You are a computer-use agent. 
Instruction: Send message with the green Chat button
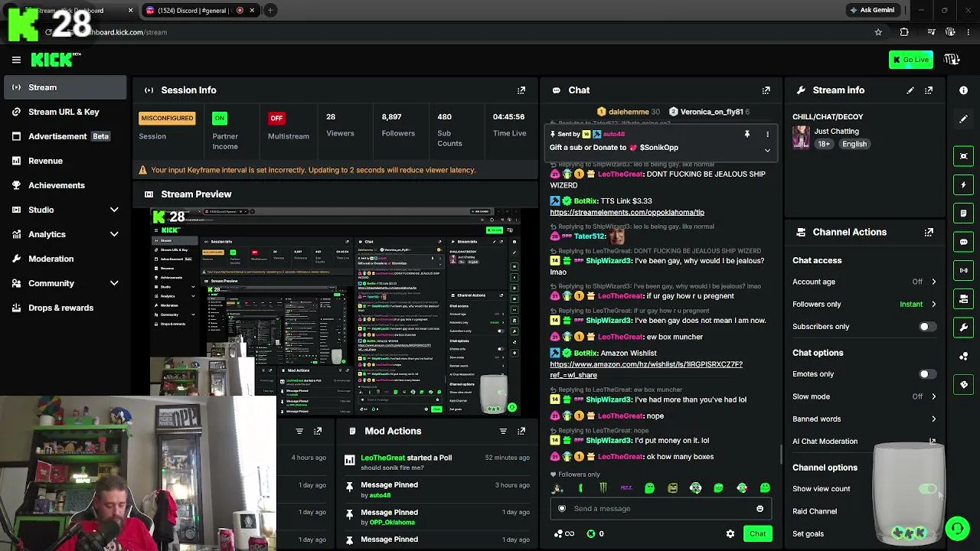757,534
